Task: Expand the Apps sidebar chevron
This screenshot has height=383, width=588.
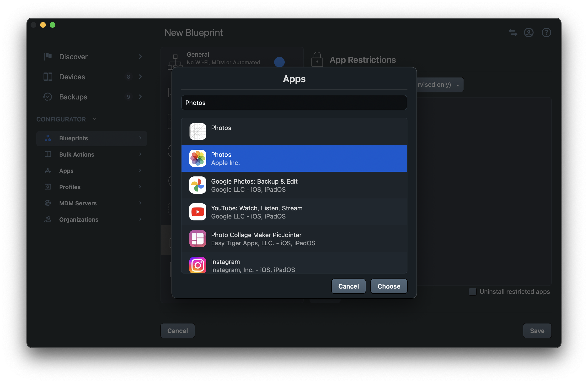Action: point(140,171)
